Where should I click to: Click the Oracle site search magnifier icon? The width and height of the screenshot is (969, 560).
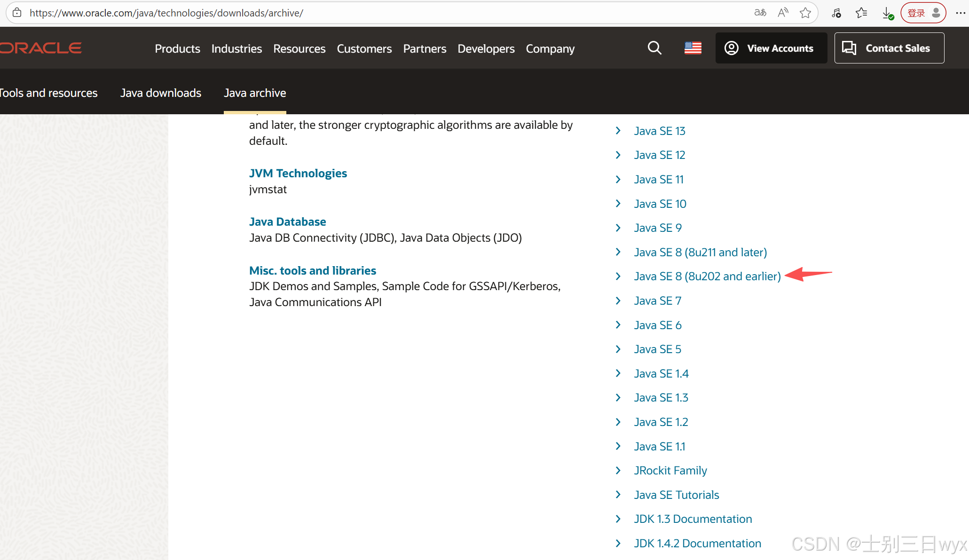[654, 48]
